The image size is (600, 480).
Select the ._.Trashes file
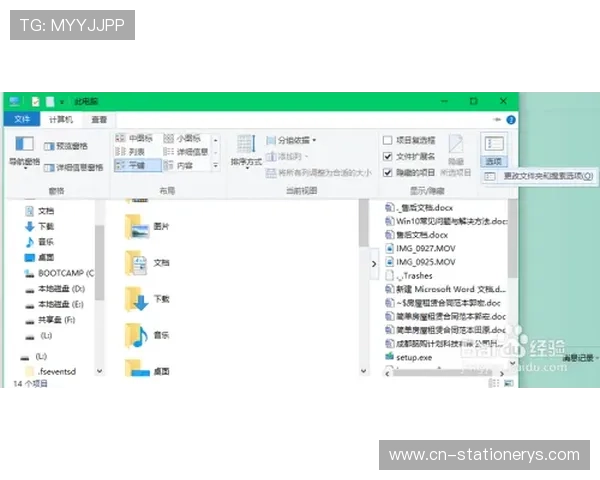pos(409,276)
